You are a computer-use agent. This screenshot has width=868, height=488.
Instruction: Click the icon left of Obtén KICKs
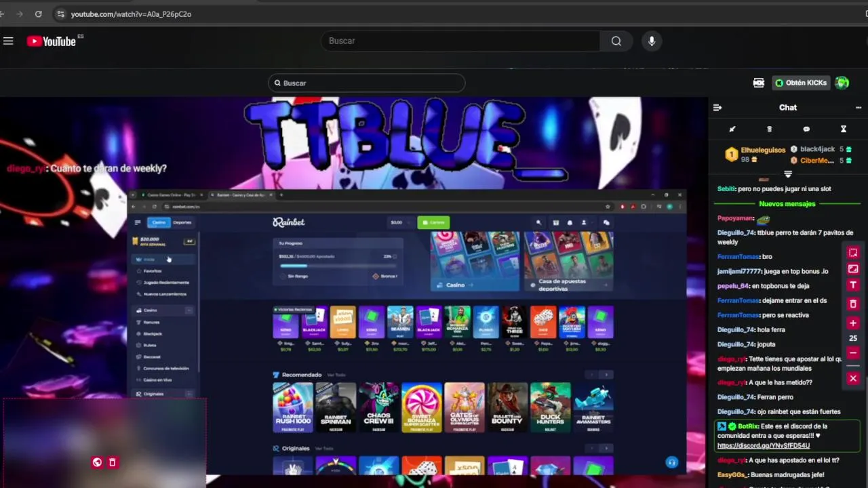tap(759, 83)
